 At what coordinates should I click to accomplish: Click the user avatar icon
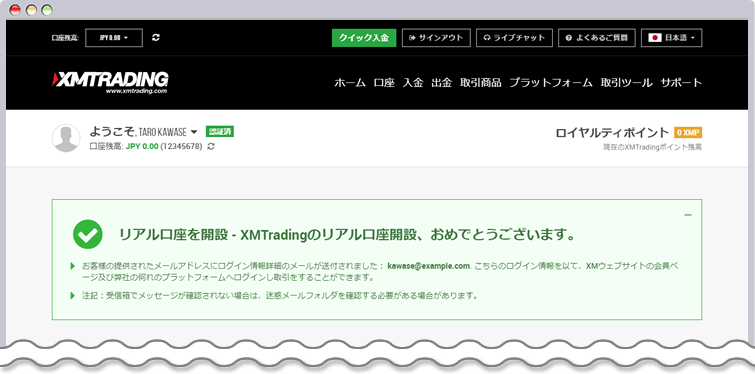(x=66, y=138)
